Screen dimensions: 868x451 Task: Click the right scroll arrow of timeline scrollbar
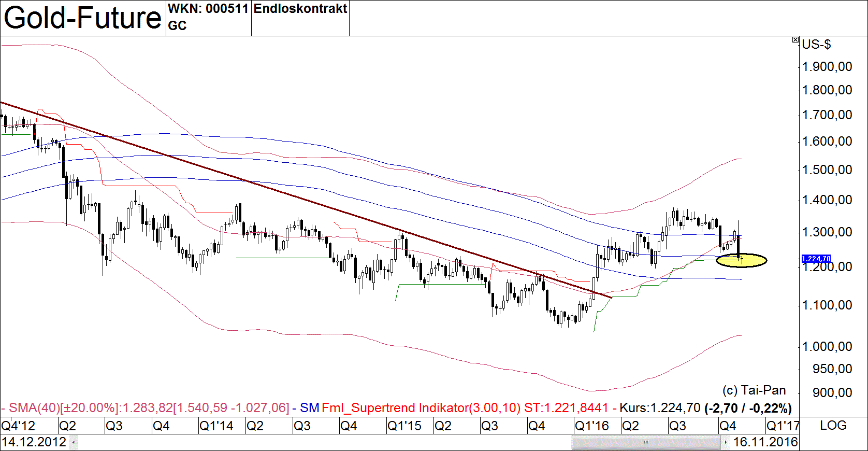pos(726,442)
